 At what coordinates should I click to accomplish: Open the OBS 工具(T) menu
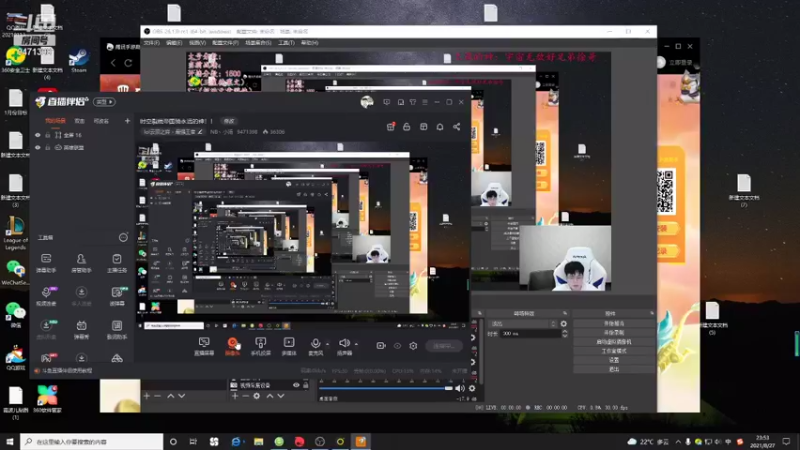(x=286, y=43)
